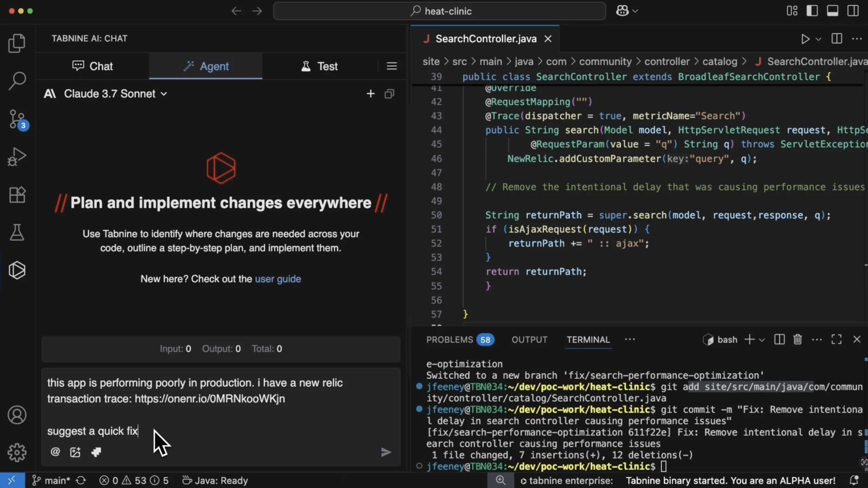
Task: Open new terminal profile dropdown chevron
Action: tap(762, 340)
